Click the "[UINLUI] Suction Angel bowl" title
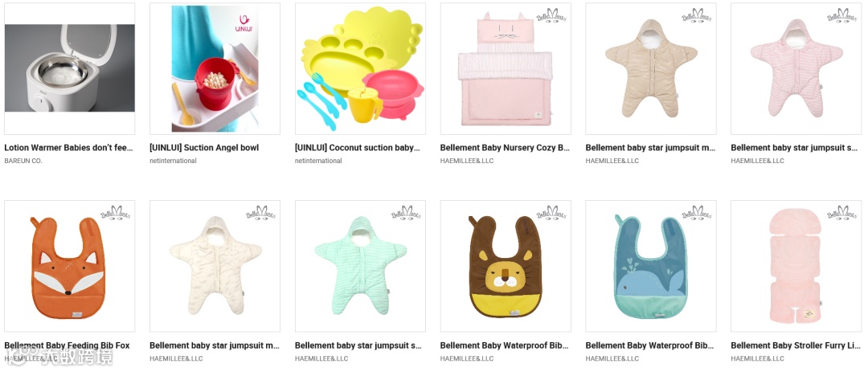Screen dimensions: 868x372 tap(204, 148)
